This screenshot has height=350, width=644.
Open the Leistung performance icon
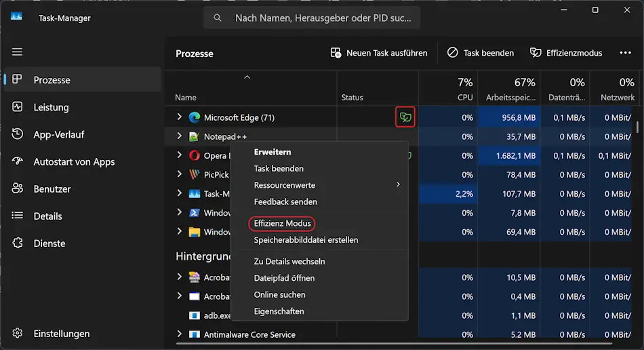(17, 106)
